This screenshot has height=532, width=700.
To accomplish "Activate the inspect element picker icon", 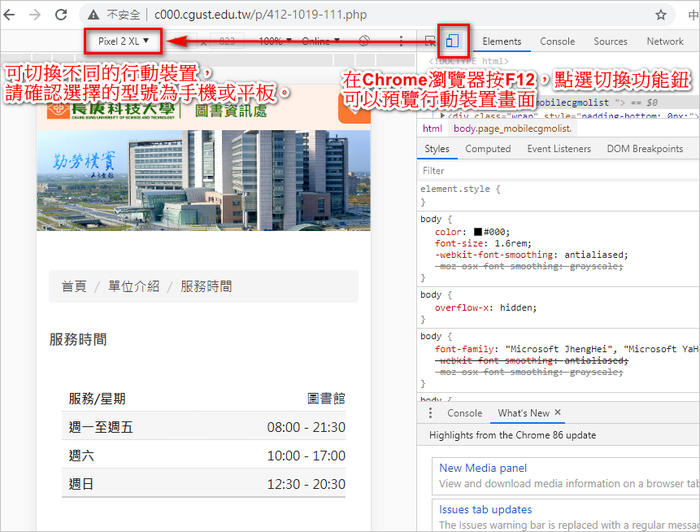I will tap(429, 42).
